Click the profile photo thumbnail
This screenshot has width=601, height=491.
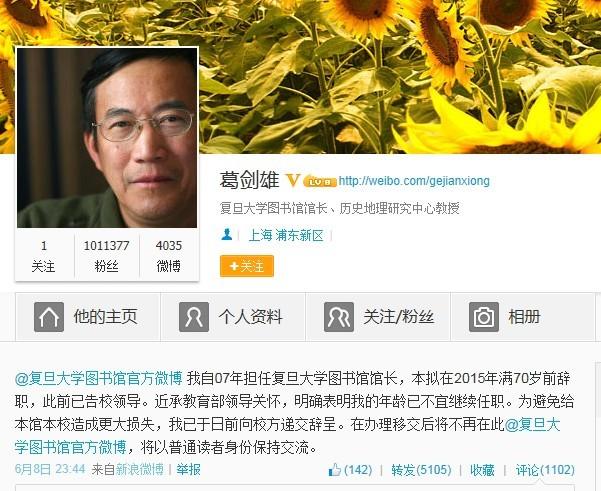tap(107, 138)
